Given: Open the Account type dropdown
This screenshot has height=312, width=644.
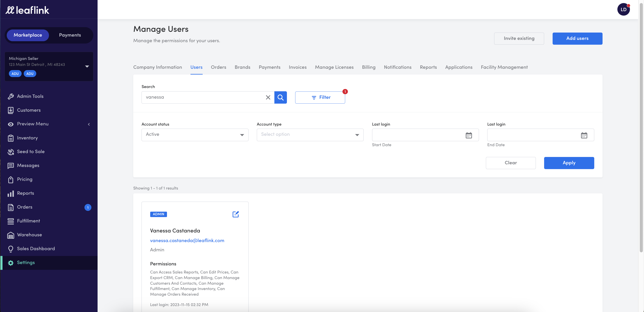Looking at the screenshot, I should [x=310, y=135].
